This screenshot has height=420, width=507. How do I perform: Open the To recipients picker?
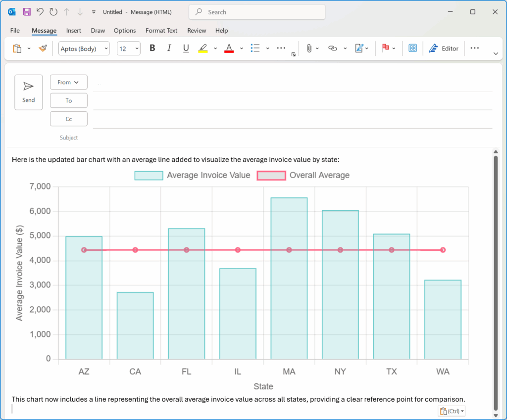tap(68, 100)
